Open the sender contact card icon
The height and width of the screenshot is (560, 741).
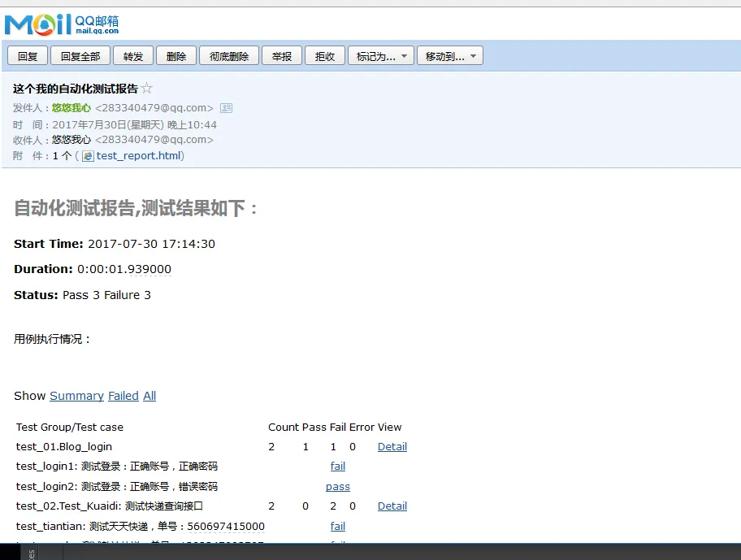[227, 108]
